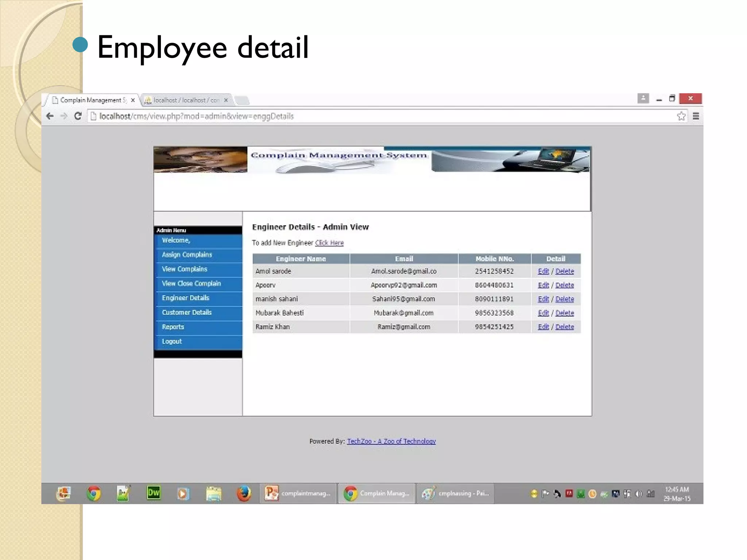Image resolution: width=747 pixels, height=560 pixels.
Task: Edit Ramiz Khan's record
Action: tap(543, 327)
